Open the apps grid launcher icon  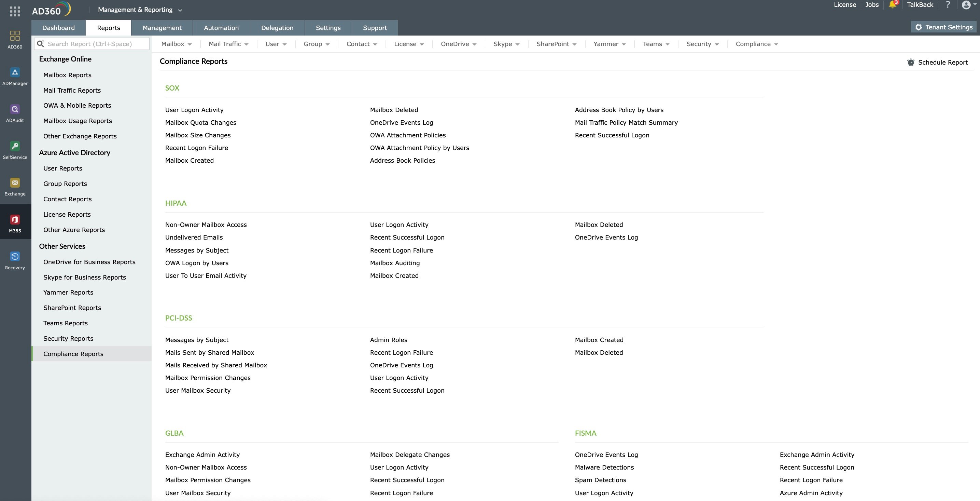pos(15,11)
